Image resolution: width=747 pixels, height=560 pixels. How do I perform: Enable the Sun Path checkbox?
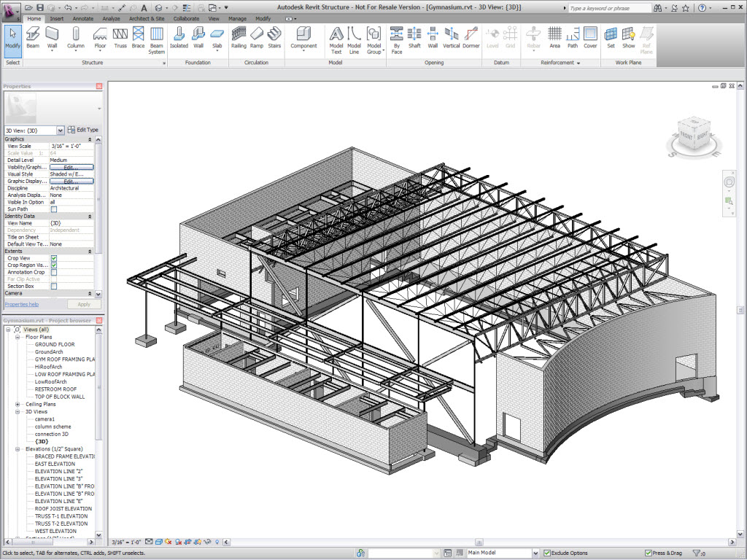pos(54,209)
